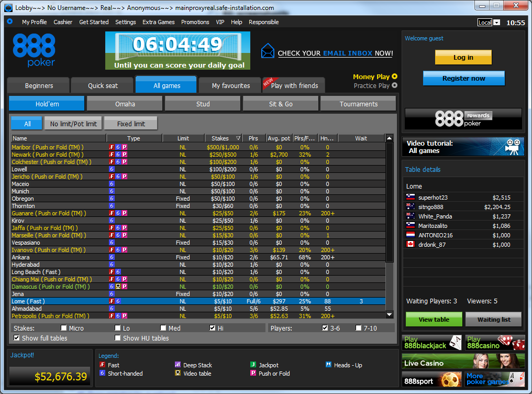Click table list scroll up arrow
The image size is (532, 394).
point(390,138)
